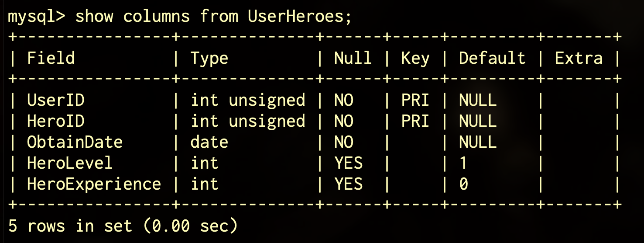Select the ObtainDate field name
The image size is (644, 243).
click(75, 142)
